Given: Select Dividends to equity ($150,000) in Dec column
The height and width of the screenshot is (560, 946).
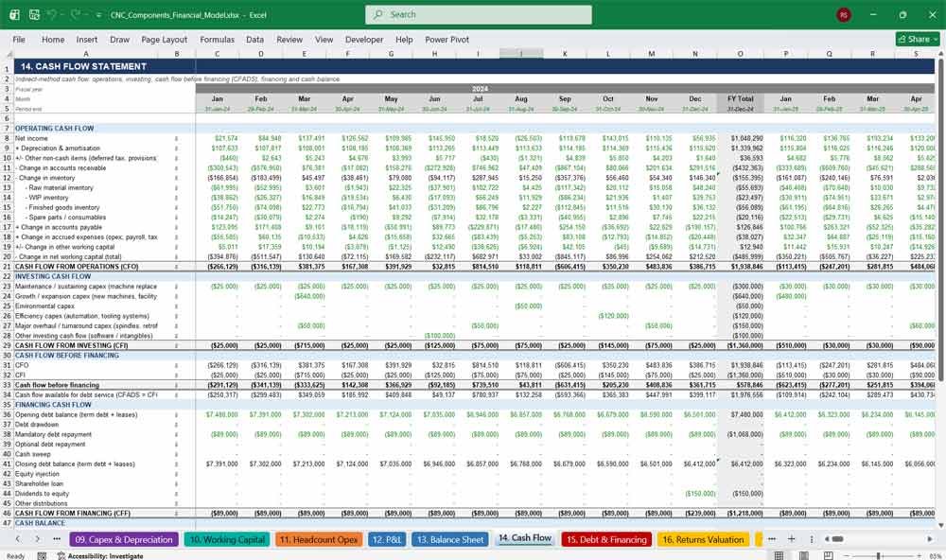Looking at the screenshot, I should pyautogui.click(x=700, y=494).
